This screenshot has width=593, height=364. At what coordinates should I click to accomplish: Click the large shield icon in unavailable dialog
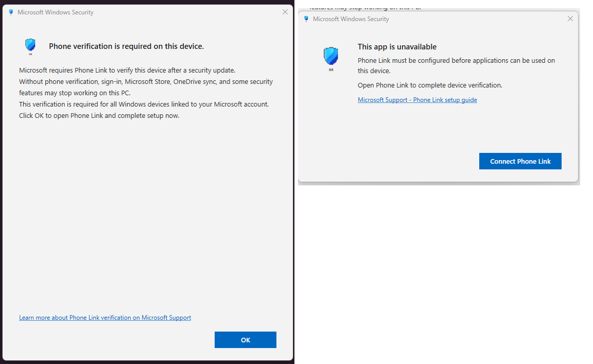coord(331,59)
